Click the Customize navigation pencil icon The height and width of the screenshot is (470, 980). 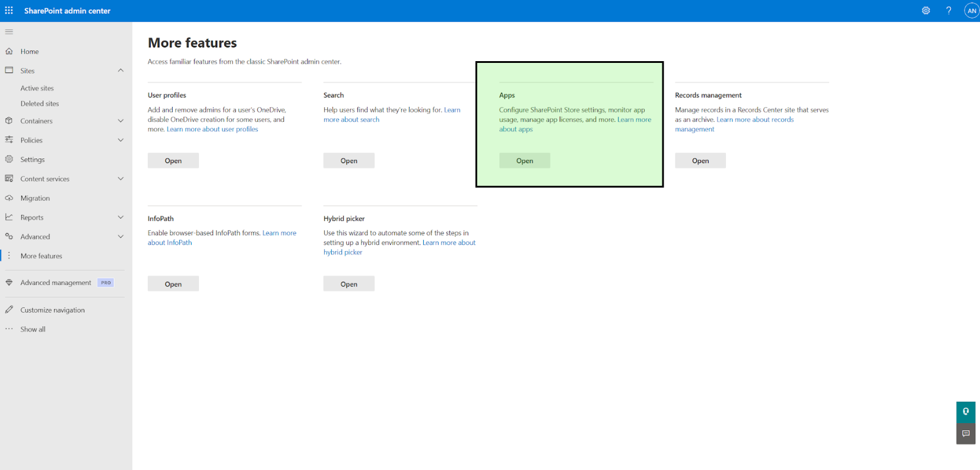tap(9, 310)
